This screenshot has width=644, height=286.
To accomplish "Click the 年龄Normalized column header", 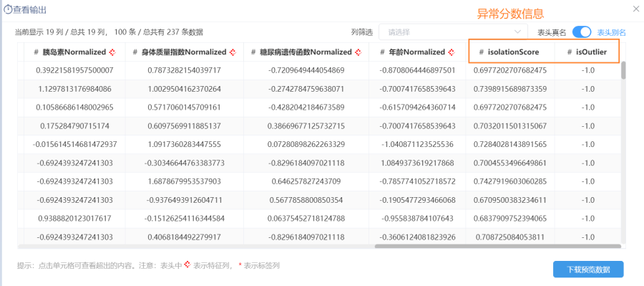I will click(417, 52).
